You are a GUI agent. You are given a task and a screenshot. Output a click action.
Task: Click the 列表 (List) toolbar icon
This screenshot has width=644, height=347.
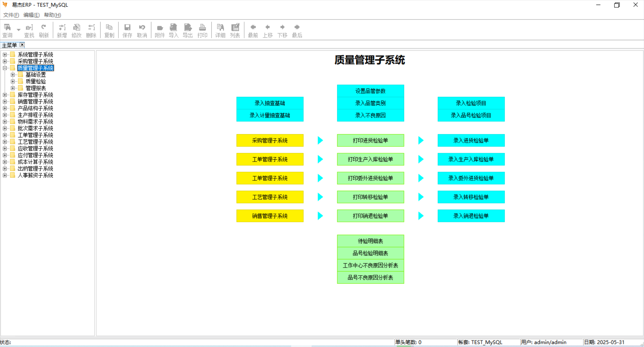tap(235, 30)
